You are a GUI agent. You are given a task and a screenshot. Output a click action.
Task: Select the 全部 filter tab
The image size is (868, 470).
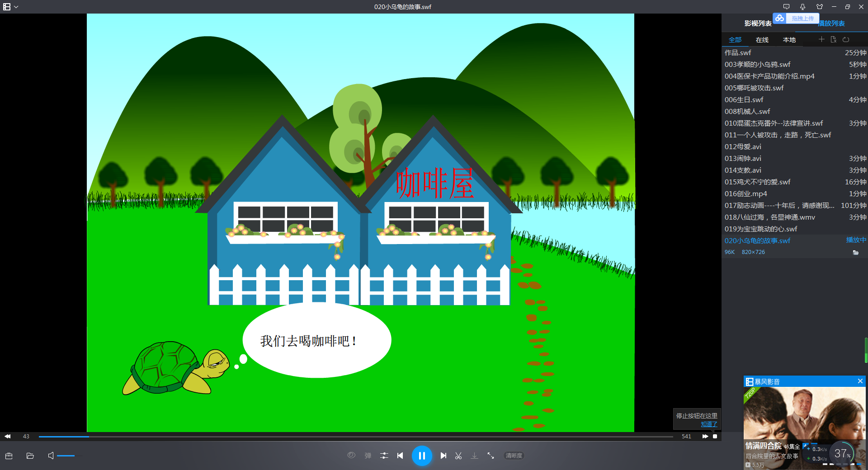(x=735, y=40)
